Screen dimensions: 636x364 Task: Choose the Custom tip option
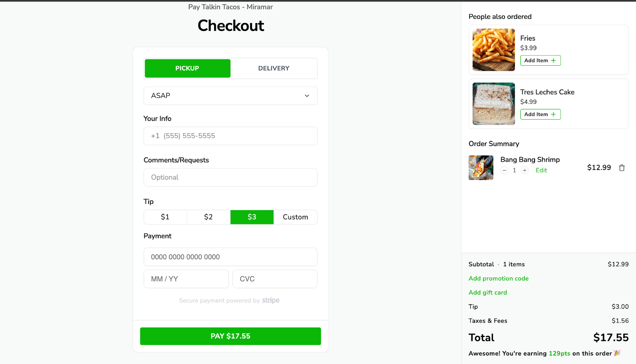coord(295,217)
